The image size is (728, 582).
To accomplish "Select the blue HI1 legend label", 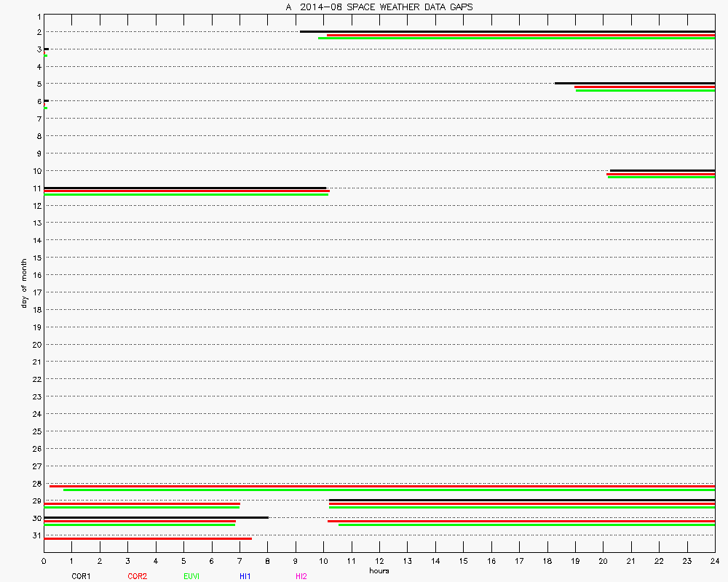I will coord(245,576).
